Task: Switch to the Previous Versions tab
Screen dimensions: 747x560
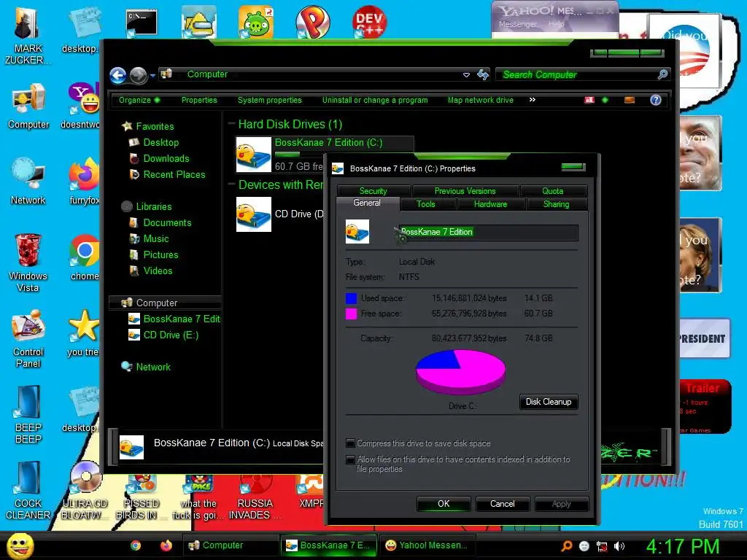Action: (465, 191)
